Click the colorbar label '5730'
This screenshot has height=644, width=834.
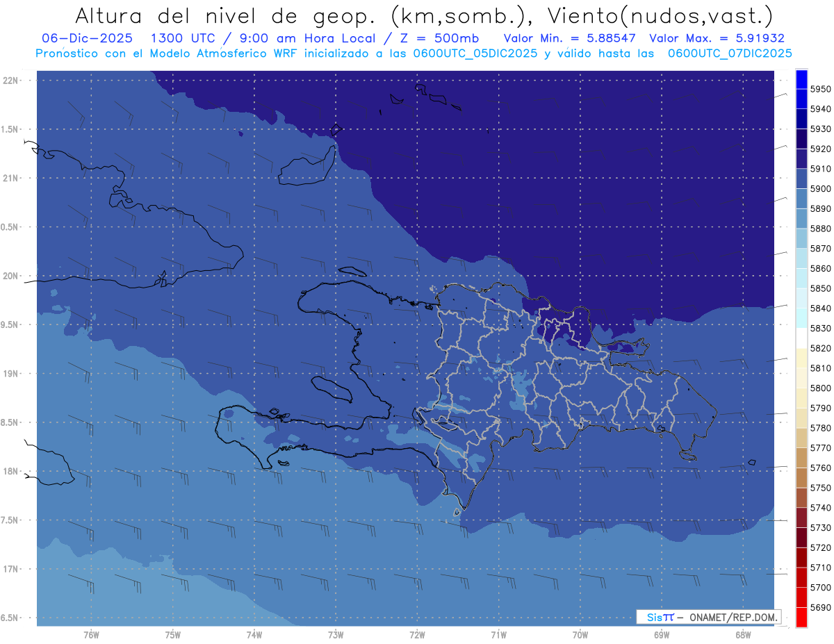[820, 527]
